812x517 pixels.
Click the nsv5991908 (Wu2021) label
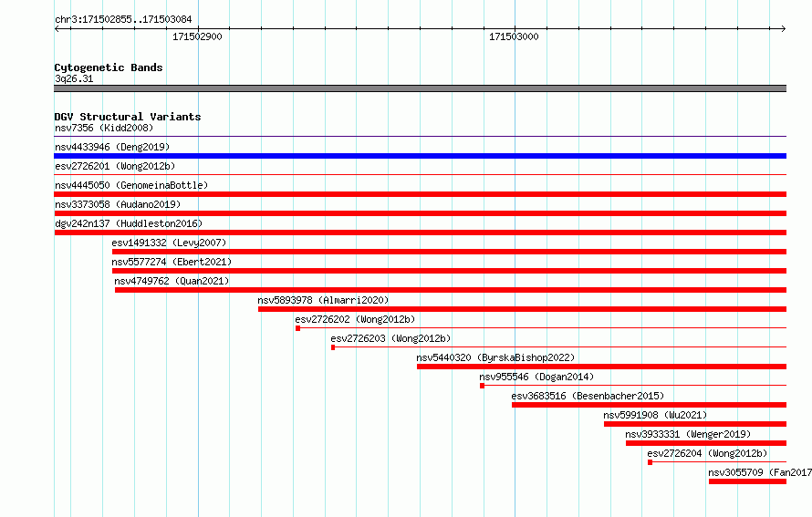pos(655,415)
